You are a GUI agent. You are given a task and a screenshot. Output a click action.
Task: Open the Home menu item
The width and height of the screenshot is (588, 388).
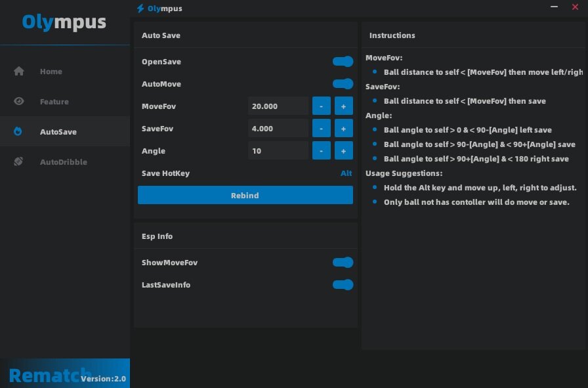(x=65, y=72)
